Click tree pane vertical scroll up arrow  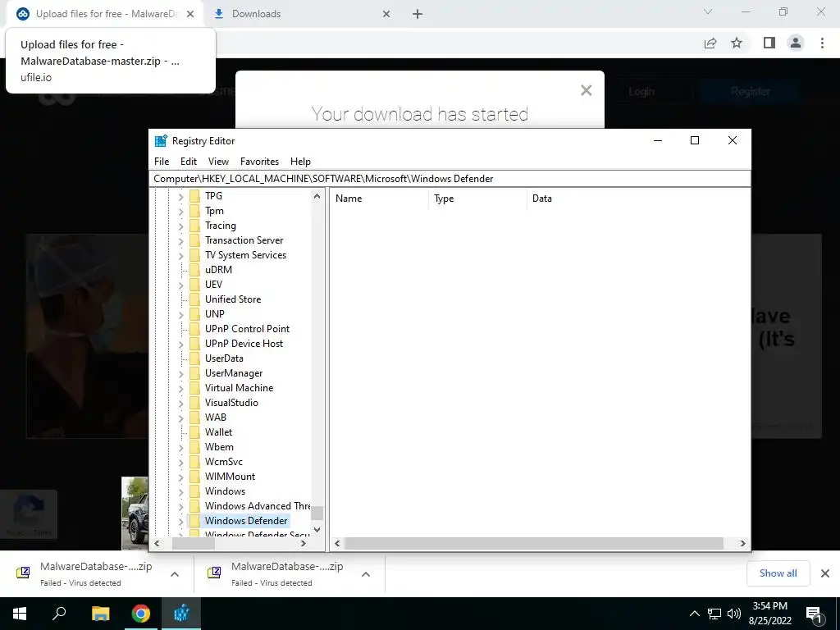(x=317, y=196)
